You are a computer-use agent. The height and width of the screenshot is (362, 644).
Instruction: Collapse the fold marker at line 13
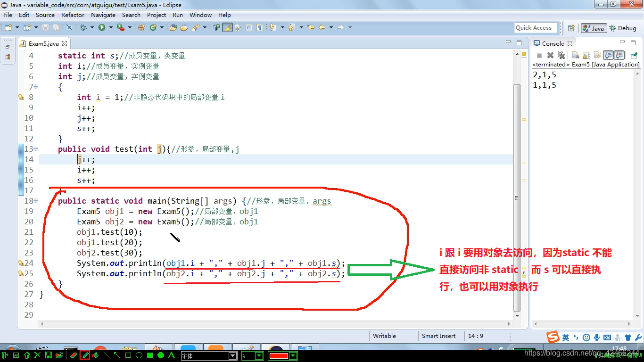click(36, 149)
